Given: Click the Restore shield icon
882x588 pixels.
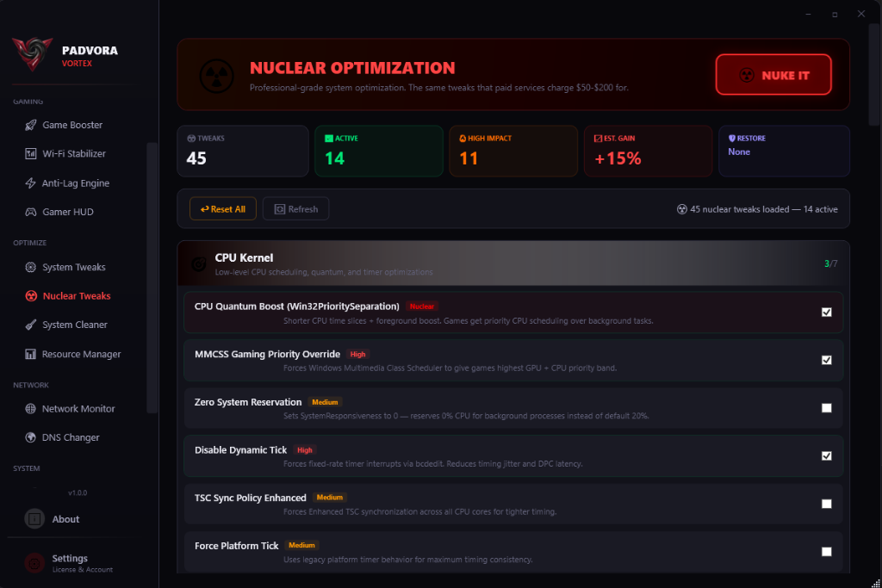Looking at the screenshot, I should (732, 139).
